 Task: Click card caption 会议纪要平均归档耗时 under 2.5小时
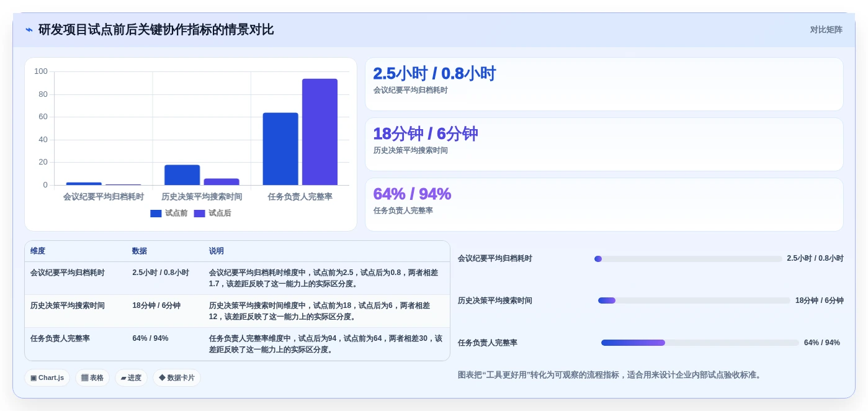[x=411, y=90]
